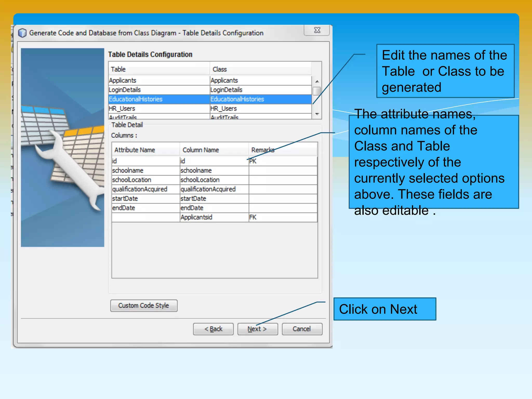Click the FK remarks cell

click(283, 217)
